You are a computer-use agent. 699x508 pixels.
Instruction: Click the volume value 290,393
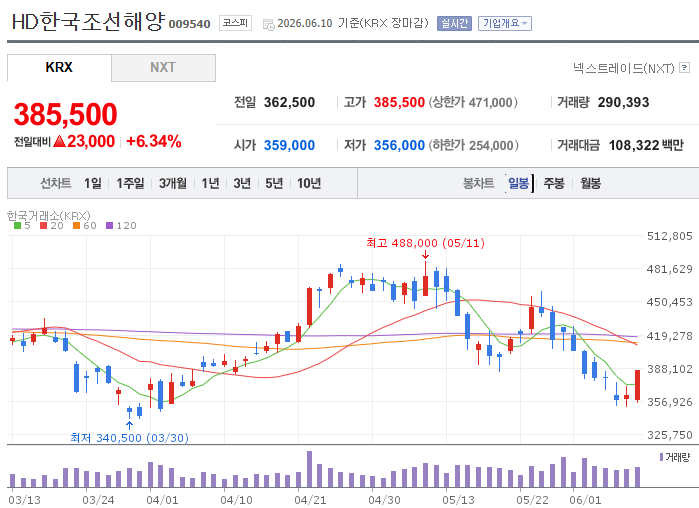623,102
